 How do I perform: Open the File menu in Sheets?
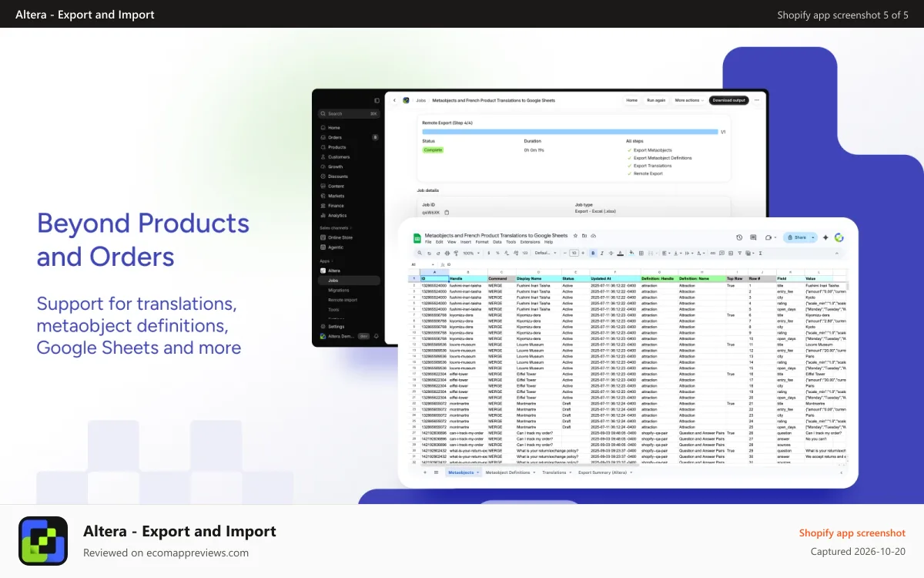click(428, 242)
